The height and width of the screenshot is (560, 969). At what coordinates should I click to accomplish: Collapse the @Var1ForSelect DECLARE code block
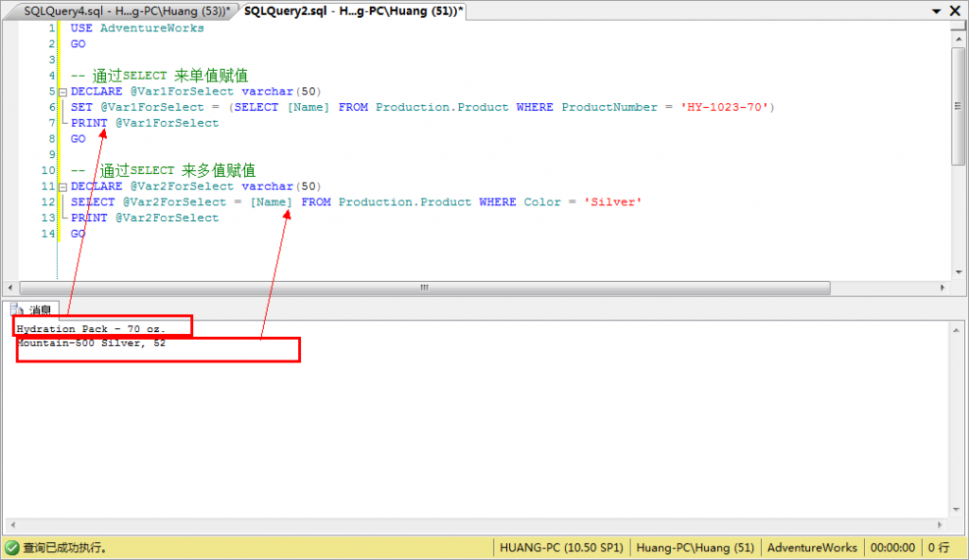tap(62, 92)
